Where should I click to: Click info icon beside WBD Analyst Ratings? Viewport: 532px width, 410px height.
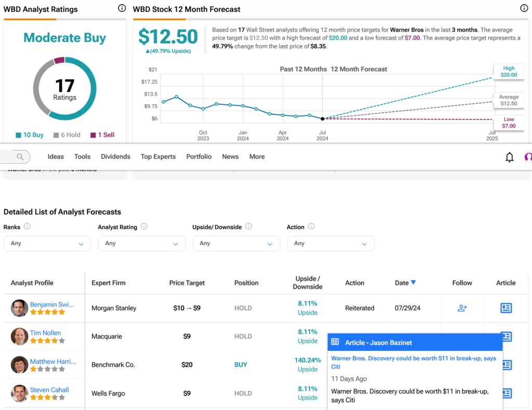pos(122,8)
